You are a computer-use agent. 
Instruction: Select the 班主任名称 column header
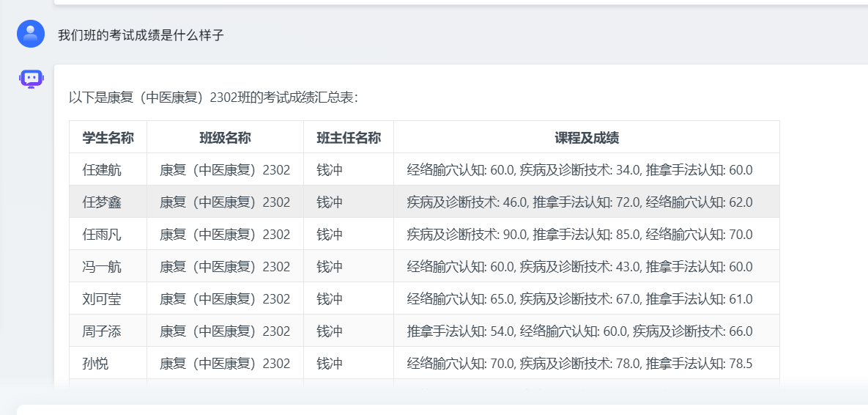[x=348, y=138]
